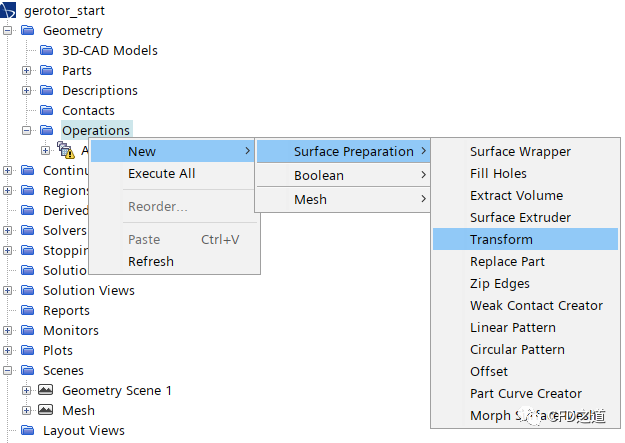This screenshot has height=443, width=625.
Task: Open the Boolean submenu
Action: [x=319, y=175]
